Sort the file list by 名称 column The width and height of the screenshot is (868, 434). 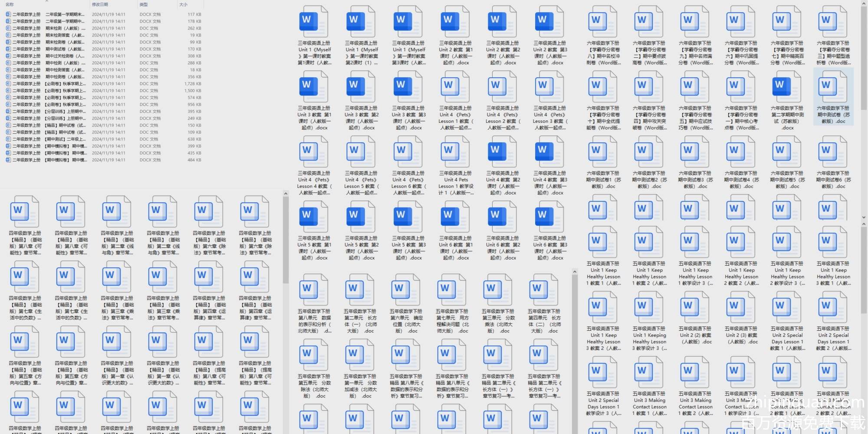click(x=10, y=4)
